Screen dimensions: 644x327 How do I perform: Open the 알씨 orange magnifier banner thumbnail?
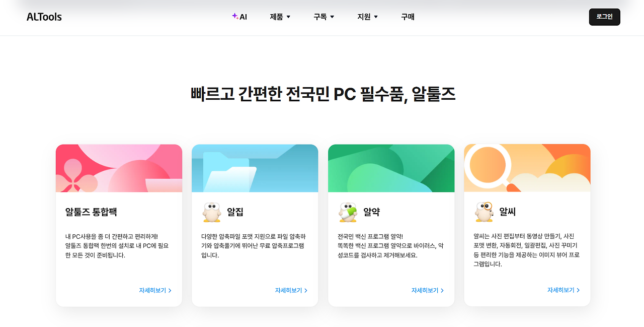tap(527, 168)
